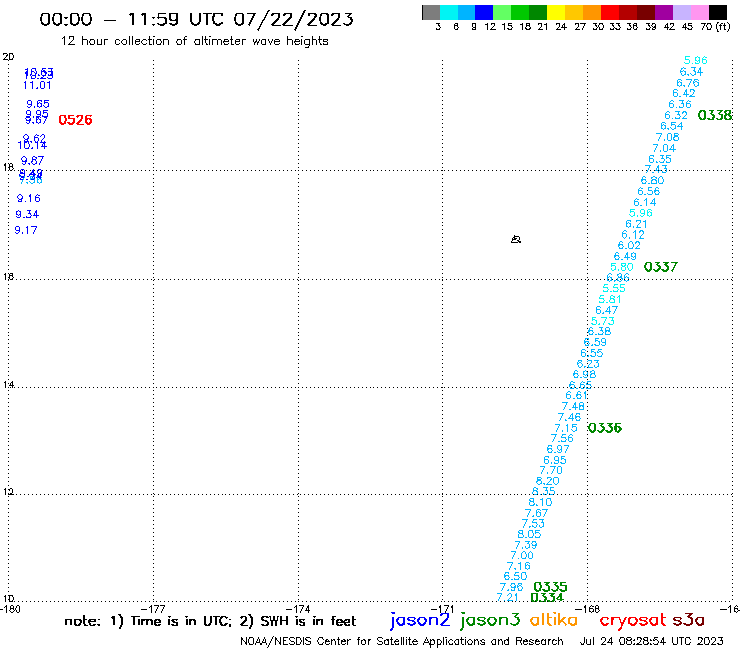Click the note about UTC and SWH
The width and height of the screenshot is (740, 650).
click(x=210, y=621)
